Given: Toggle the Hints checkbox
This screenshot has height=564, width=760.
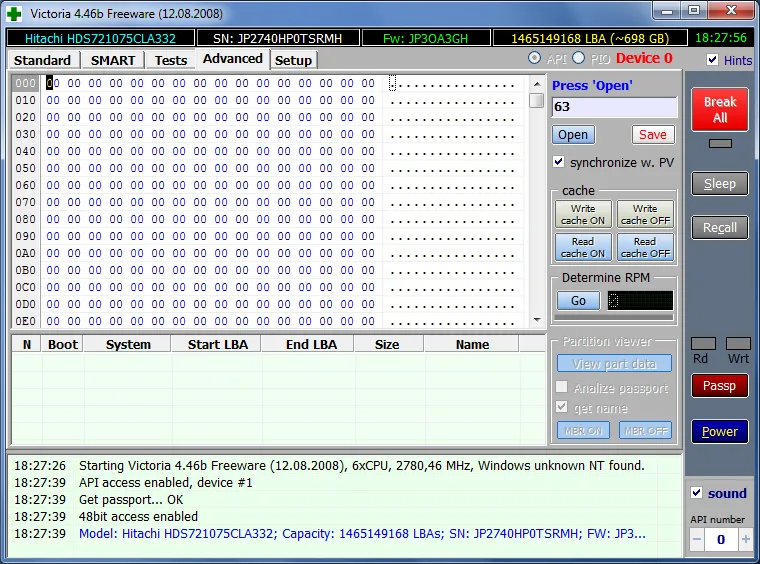Looking at the screenshot, I should [x=712, y=60].
